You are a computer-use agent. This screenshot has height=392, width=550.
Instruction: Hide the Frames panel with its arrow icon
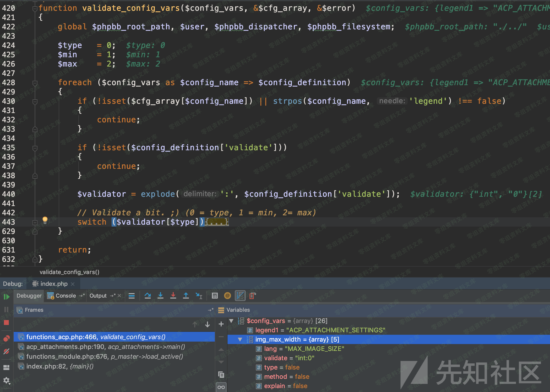coord(211,310)
